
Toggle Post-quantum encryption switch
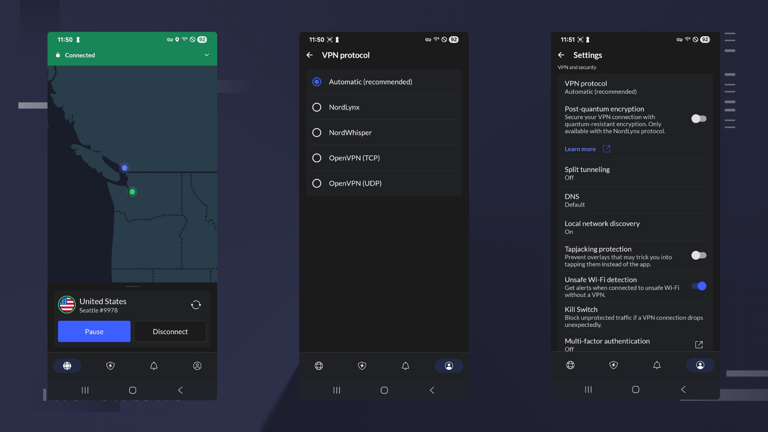coord(699,119)
